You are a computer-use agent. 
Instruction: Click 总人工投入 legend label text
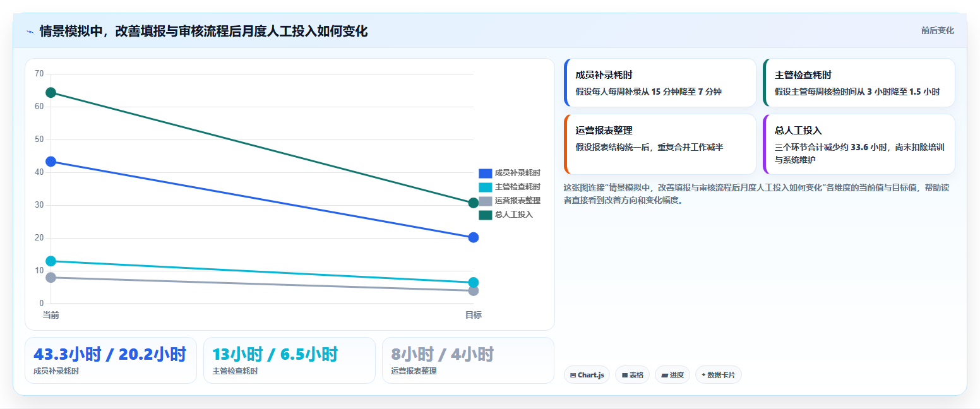click(x=513, y=215)
